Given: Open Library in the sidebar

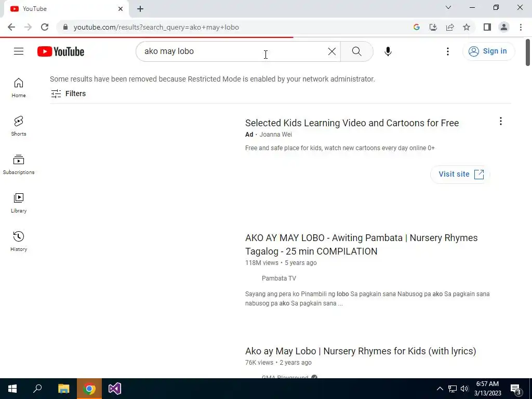Looking at the screenshot, I should pos(19,203).
